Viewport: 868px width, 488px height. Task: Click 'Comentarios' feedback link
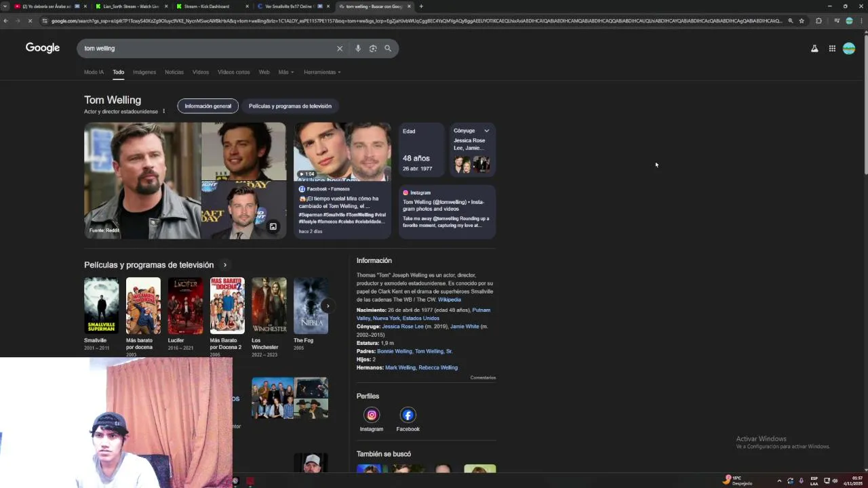pyautogui.click(x=483, y=378)
